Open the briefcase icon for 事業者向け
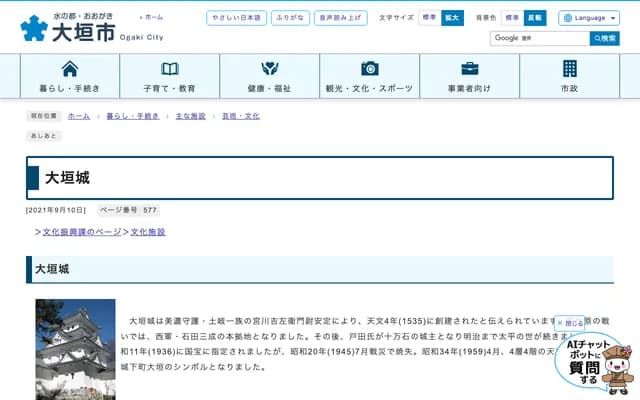 coord(470,68)
